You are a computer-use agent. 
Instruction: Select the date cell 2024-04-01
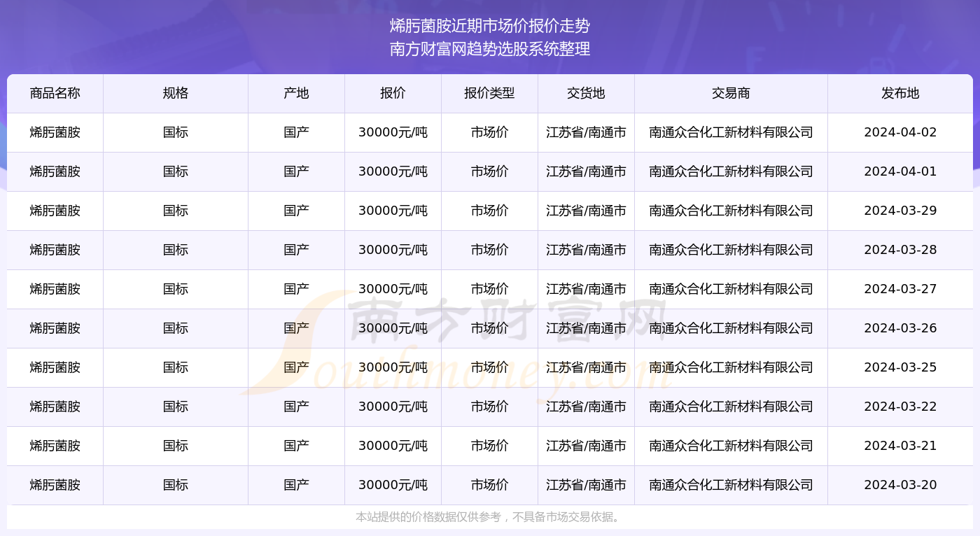pyautogui.click(x=900, y=171)
